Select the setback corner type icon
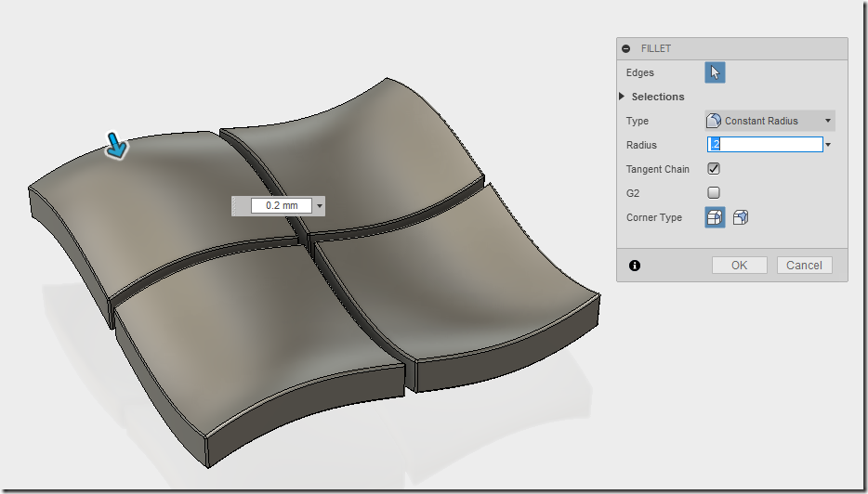The image size is (868, 494). click(x=741, y=217)
